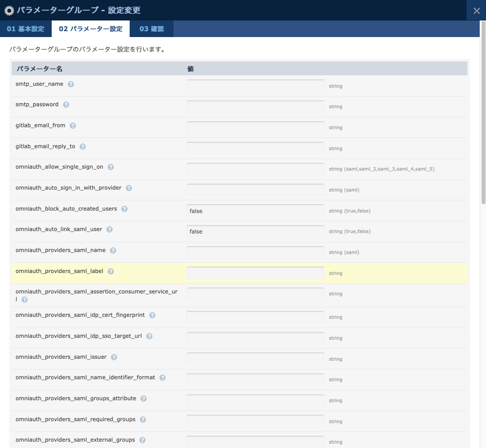Click help icon for omniauth_allow_single_sign_on
The height and width of the screenshot is (448, 486).
click(x=111, y=167)
